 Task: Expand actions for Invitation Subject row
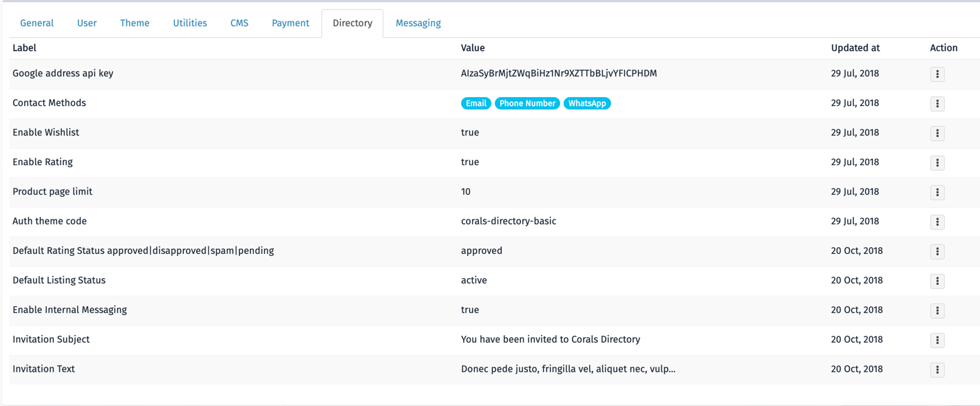[x=937, y=341]
